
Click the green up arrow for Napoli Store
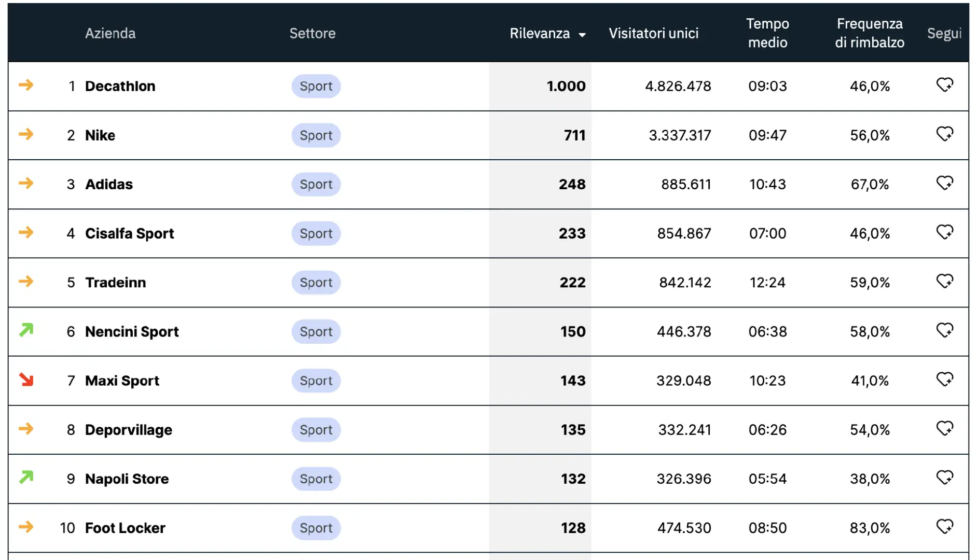point(26,477)
